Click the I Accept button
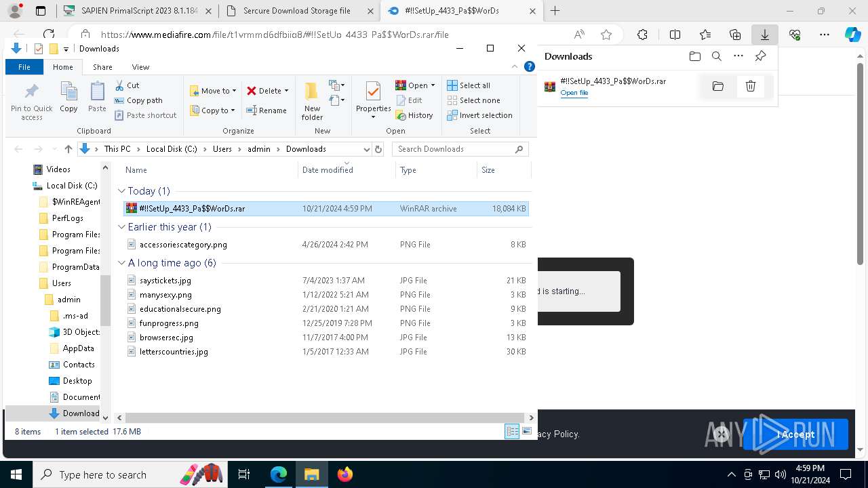The width and height of the screenshot is (868, 488). click(795, 434)
